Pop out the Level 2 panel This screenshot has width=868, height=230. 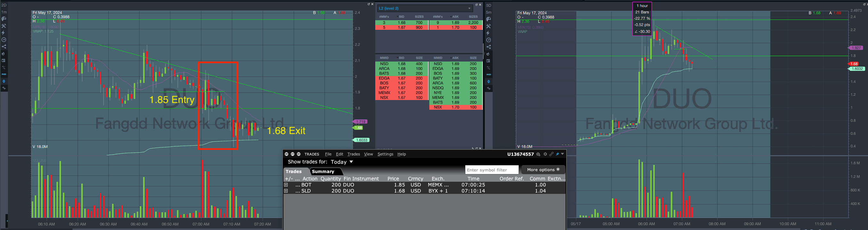477,5
